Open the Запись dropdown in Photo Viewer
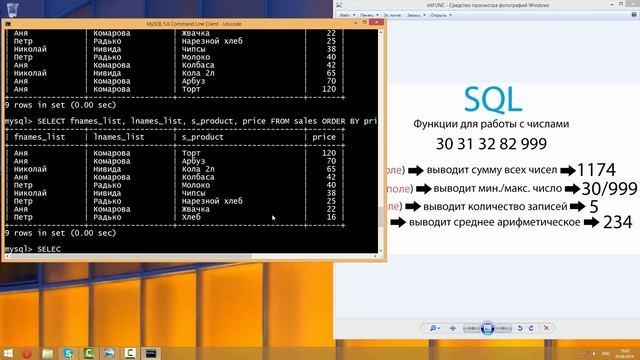640x360 pixels. (416, 15)
